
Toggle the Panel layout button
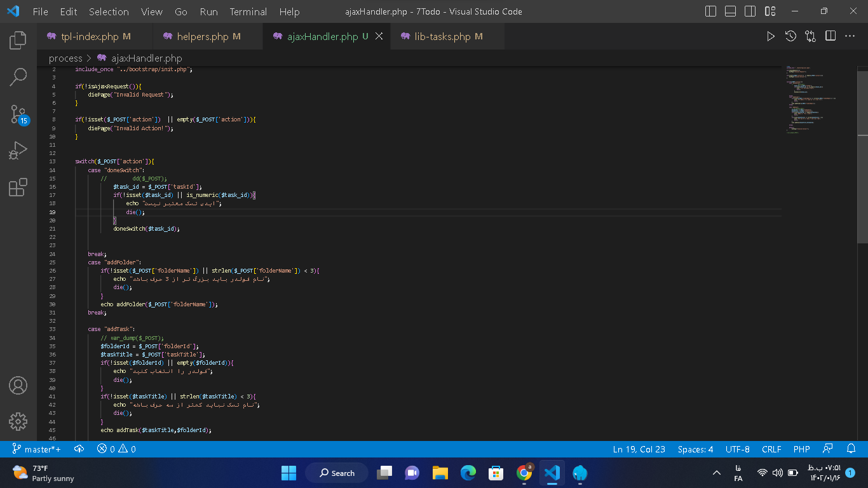(731, 11)
